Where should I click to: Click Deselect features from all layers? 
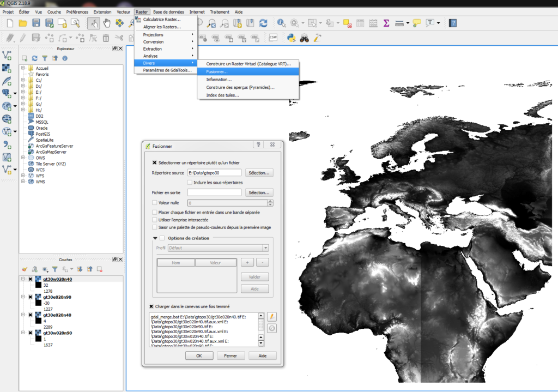(347, 23)
